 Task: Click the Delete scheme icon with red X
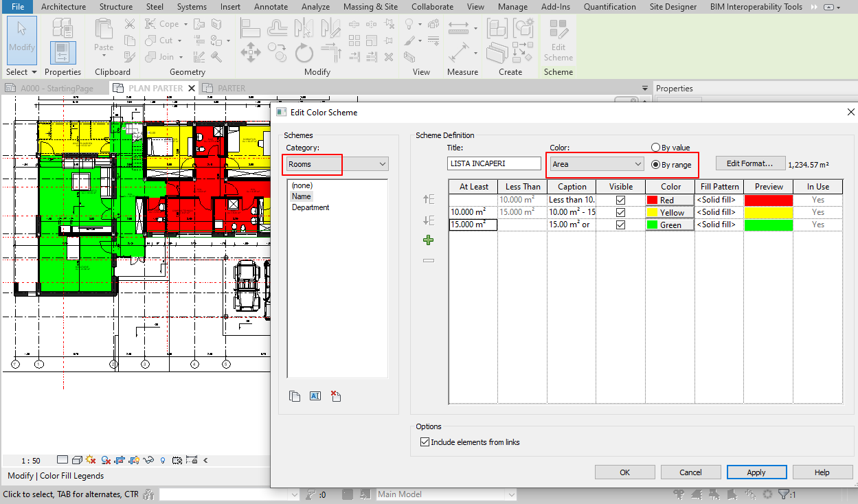pyautogui.click(x=336, y=396)
